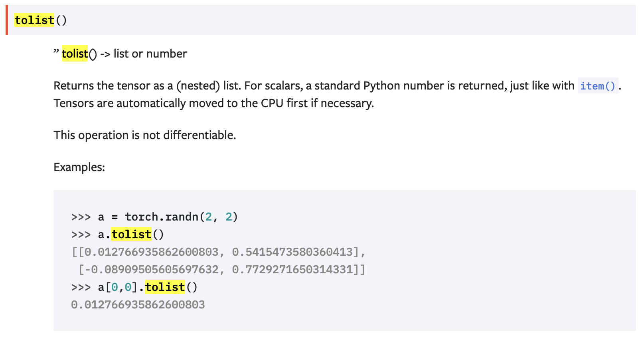
Task: Click the tolist() method heading at top
Action: click(40, 20)
